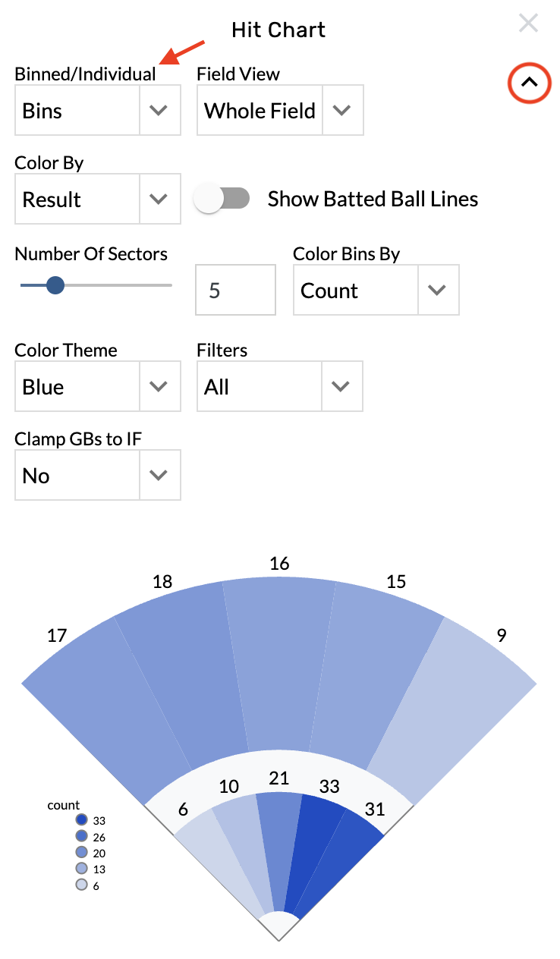Viewport: 560px width, 959px height.
Task: Open the Field View dropdown
Action: (280, 111)
